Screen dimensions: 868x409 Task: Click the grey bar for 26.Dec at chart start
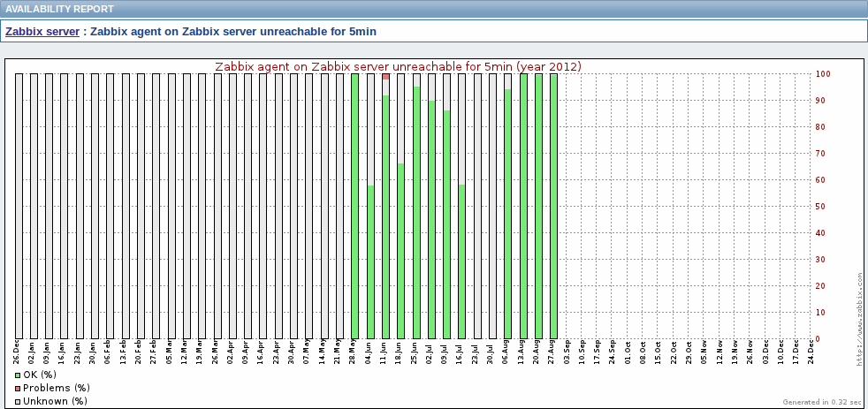[x=19, y=206]
